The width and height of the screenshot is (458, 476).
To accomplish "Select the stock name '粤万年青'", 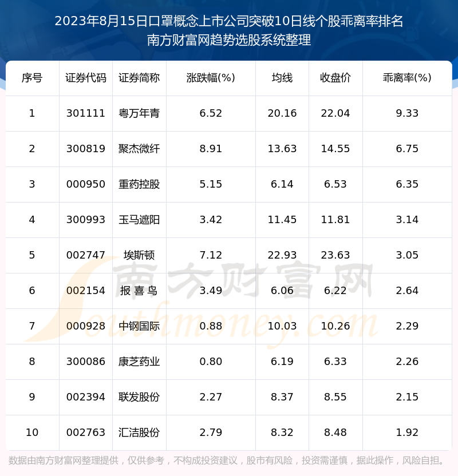I will pos(139,113).
